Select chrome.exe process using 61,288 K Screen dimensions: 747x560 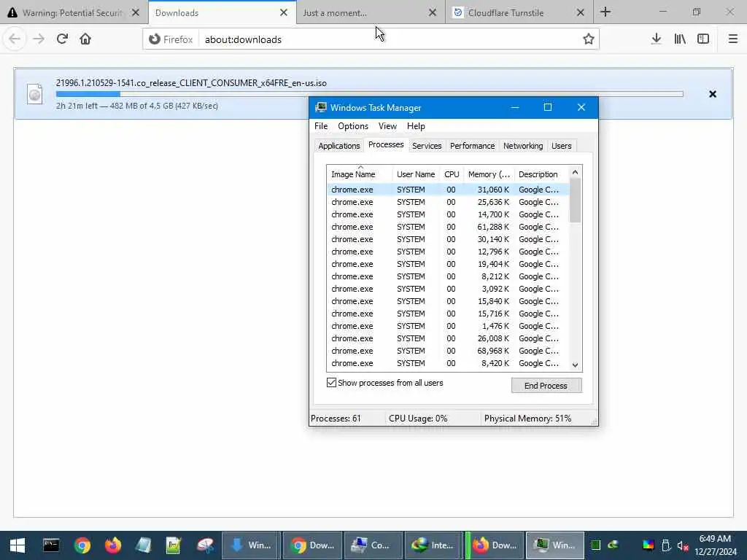tap(448, 227)
